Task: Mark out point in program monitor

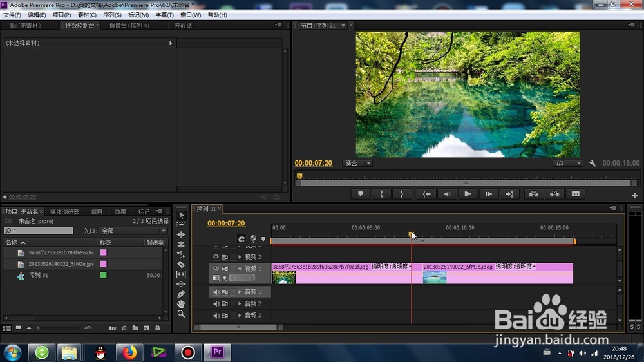Action: click(402, 194)
